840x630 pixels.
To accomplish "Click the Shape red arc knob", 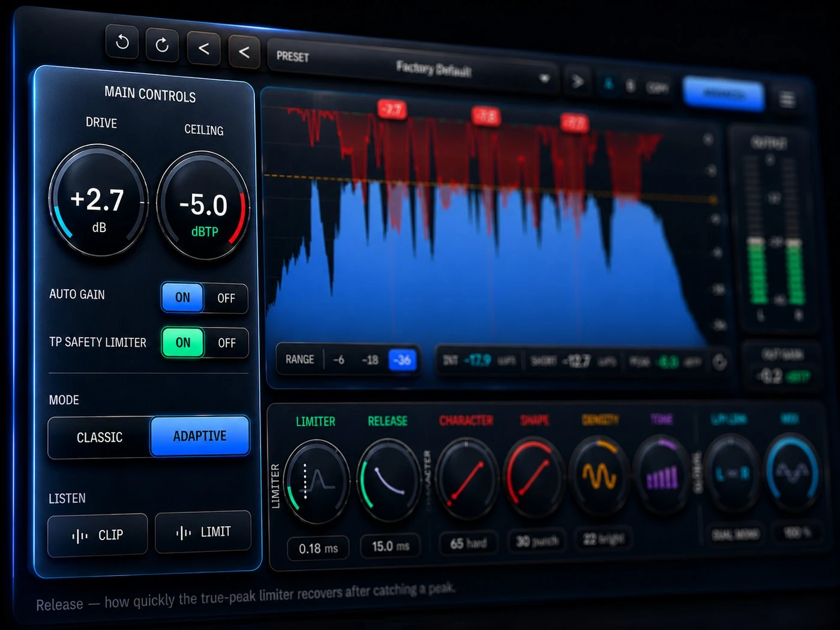I will pos(533,477).
